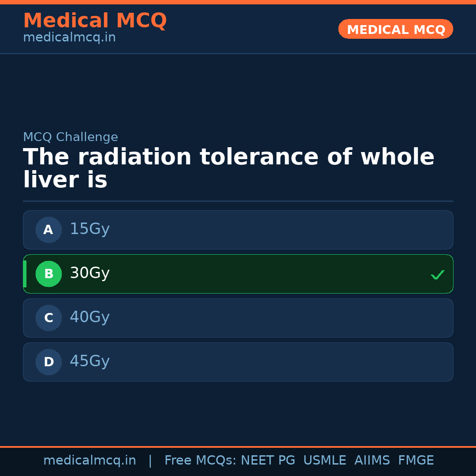Click the option D circle icon
476x476 pixels.
(48, 362)
